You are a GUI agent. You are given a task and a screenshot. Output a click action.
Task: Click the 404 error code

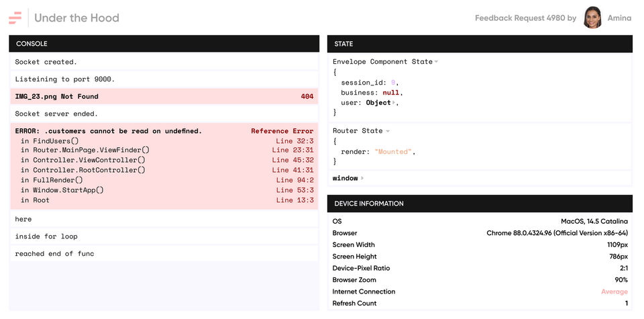pos(307,97)
